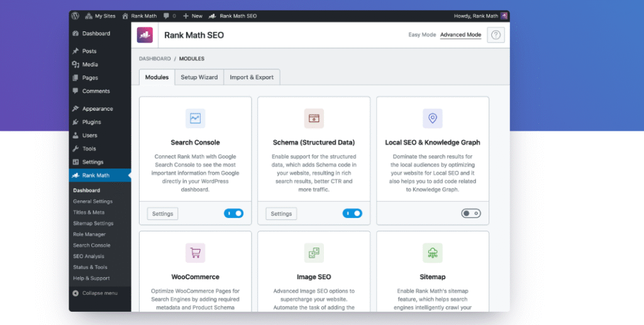Disable the Search Console module toggle
Screen dimensions: 644x325
[x=233, y=214]
